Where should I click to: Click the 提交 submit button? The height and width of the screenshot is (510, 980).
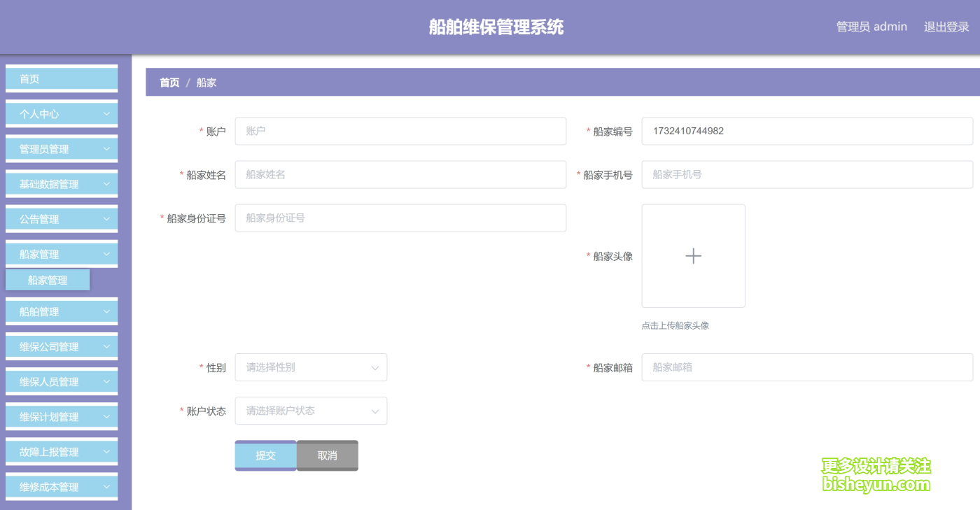click(266, 455)
